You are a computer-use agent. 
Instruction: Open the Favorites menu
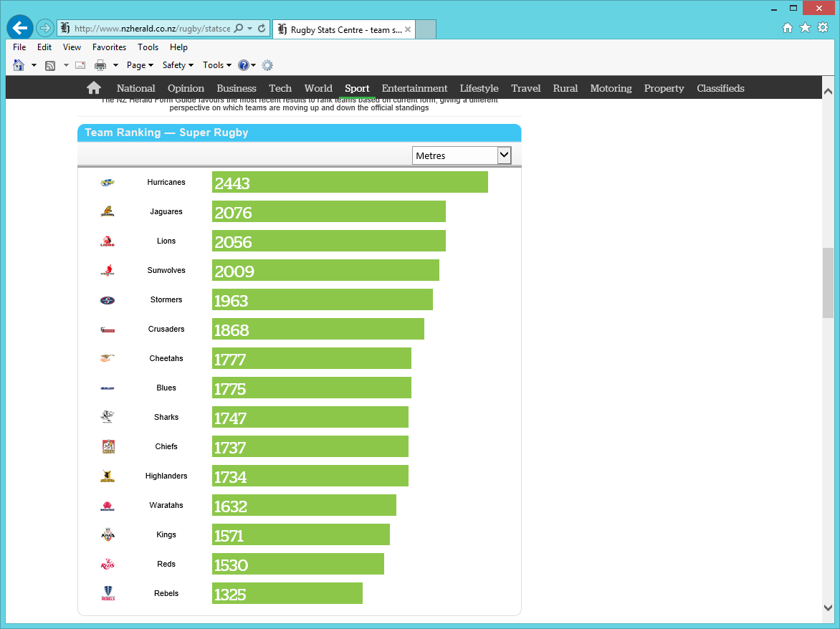click(109, 47)
